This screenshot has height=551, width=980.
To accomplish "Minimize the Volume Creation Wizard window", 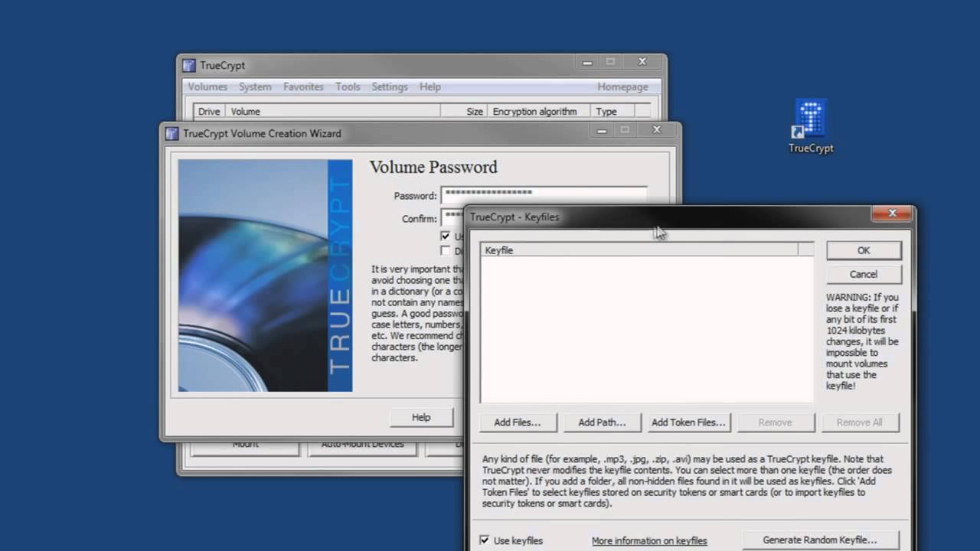I will pos(603,130).
